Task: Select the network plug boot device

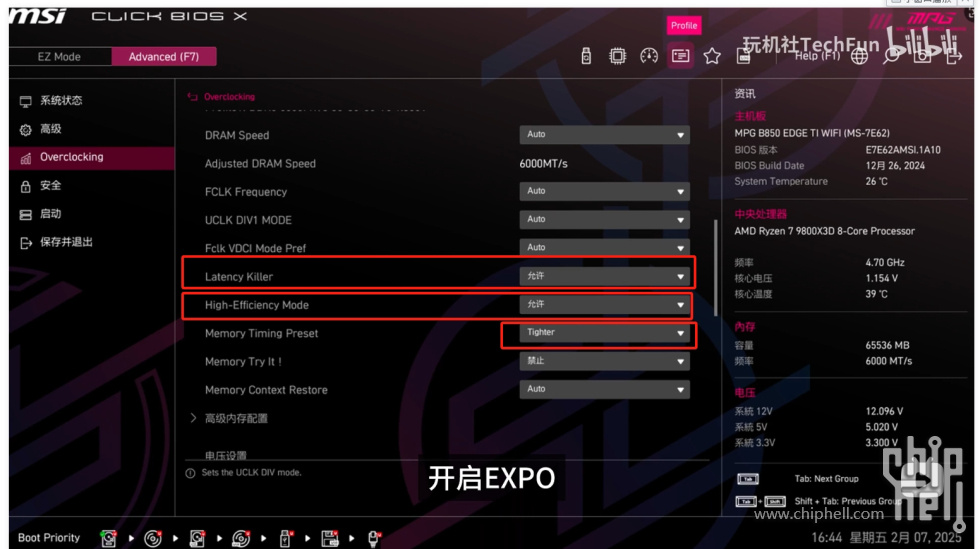Action: (373, 538)
